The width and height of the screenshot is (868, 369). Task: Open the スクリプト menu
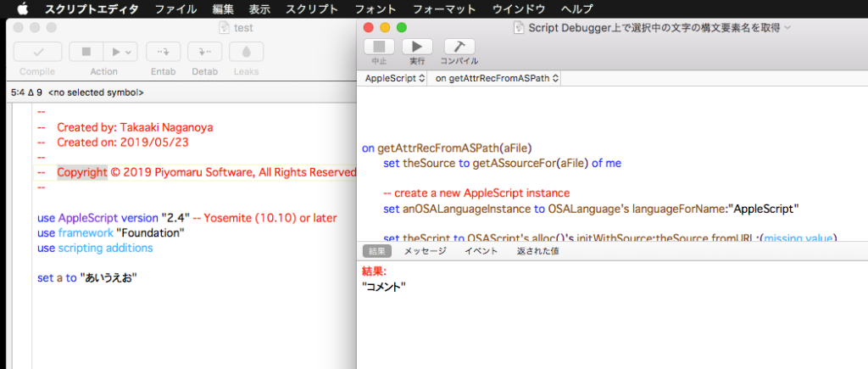tap(312, 8)
